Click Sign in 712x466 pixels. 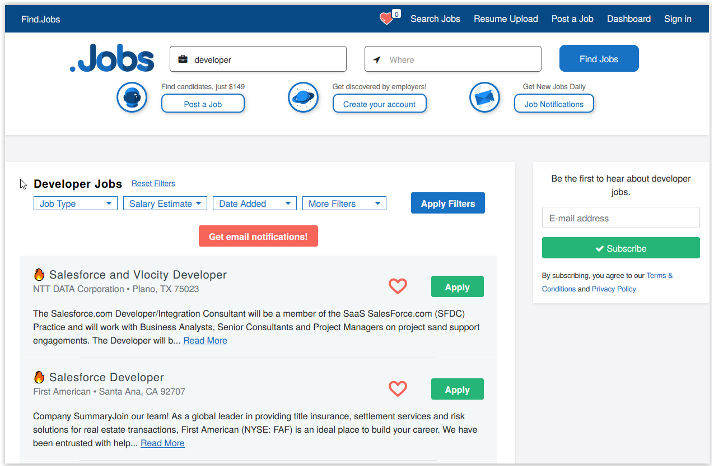[x=677, y=19]
